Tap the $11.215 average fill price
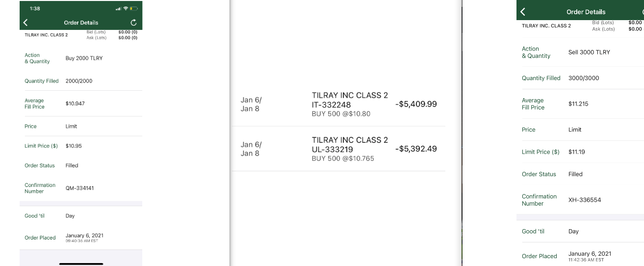 point(578,104)
